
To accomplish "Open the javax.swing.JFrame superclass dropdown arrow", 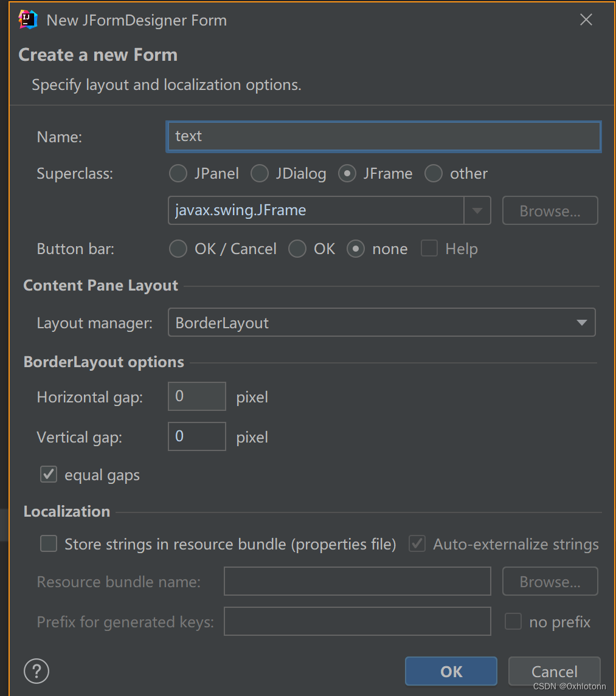I will pyautogui.click(x=477, y=210).
